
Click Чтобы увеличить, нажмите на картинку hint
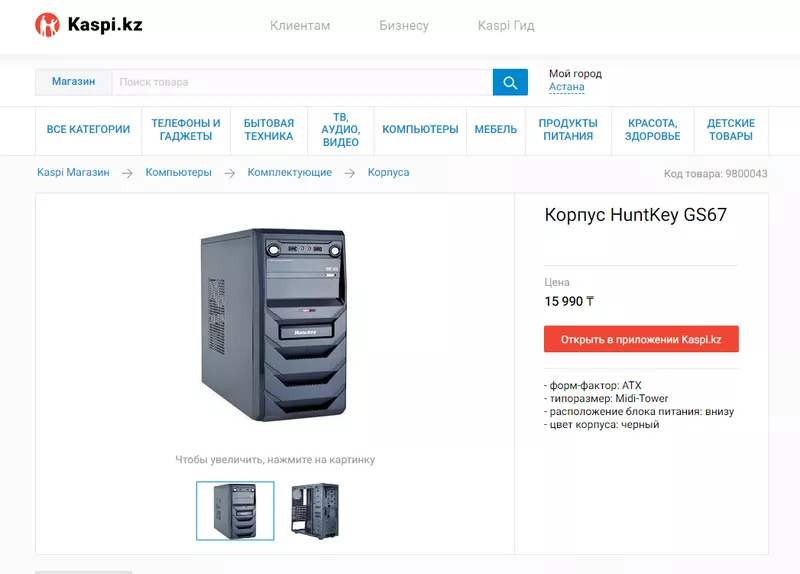275,460
